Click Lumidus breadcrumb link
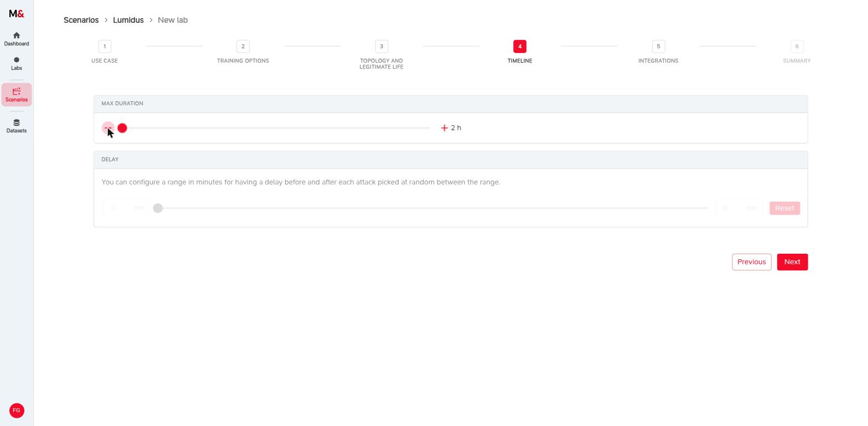This screenshot has height=426, width=868. 128,20
